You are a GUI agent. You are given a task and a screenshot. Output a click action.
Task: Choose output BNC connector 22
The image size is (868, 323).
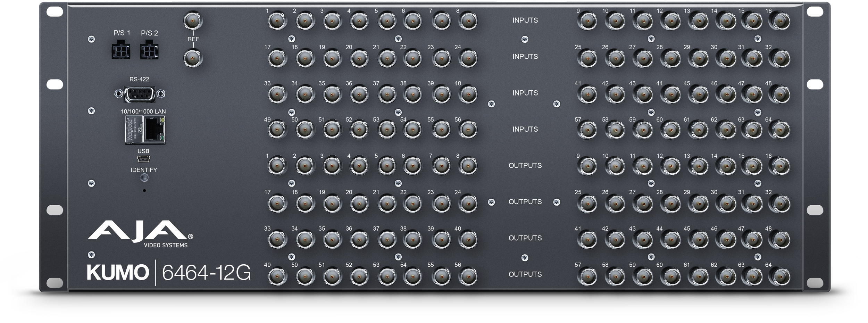412,203
